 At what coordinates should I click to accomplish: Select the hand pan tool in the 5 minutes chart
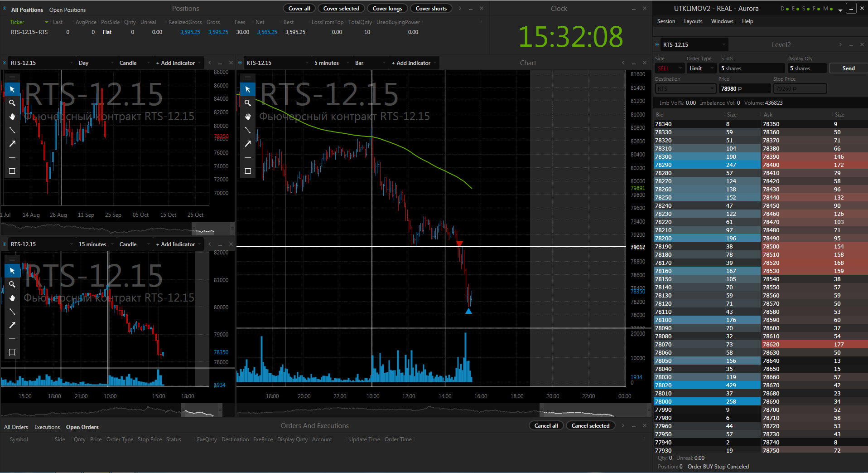248,117
